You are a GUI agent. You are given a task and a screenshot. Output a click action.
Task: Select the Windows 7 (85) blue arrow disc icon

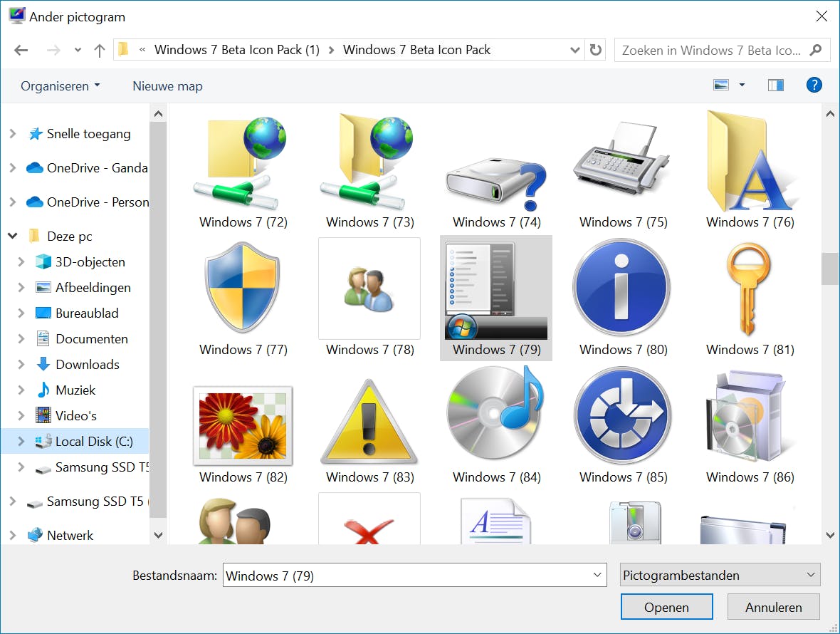pyautogui.click(x=622, y=415)
